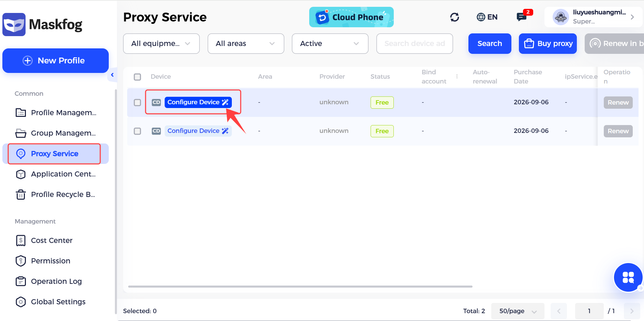Click the first row's 2026-09-06 date
This screenshot has height=321, width=644.
tap(531, 102)
